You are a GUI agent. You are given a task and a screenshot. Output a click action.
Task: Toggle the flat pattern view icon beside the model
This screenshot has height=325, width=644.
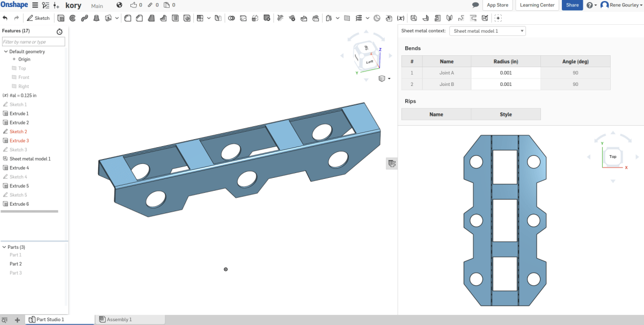click(392, 163)
